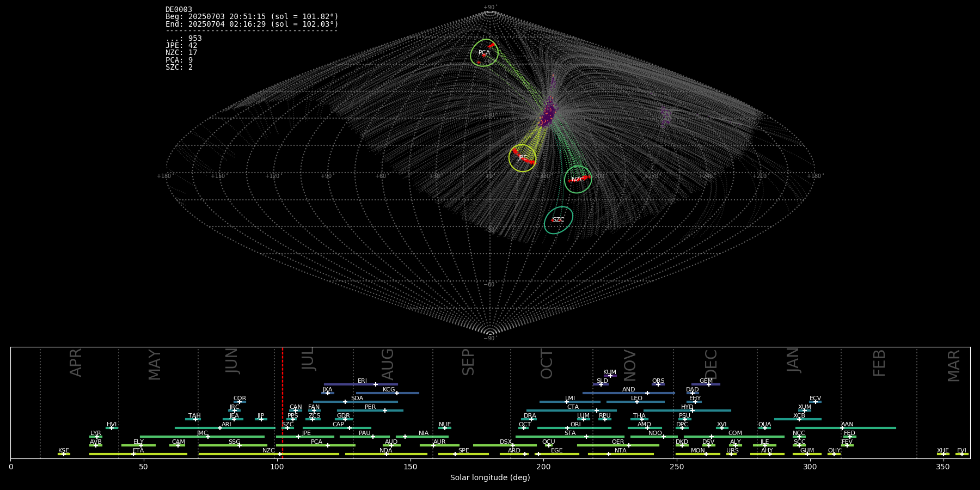This screenshot has height=490, width=980.
Task: Click the APR month label
Action: click(x=76, y=363)
